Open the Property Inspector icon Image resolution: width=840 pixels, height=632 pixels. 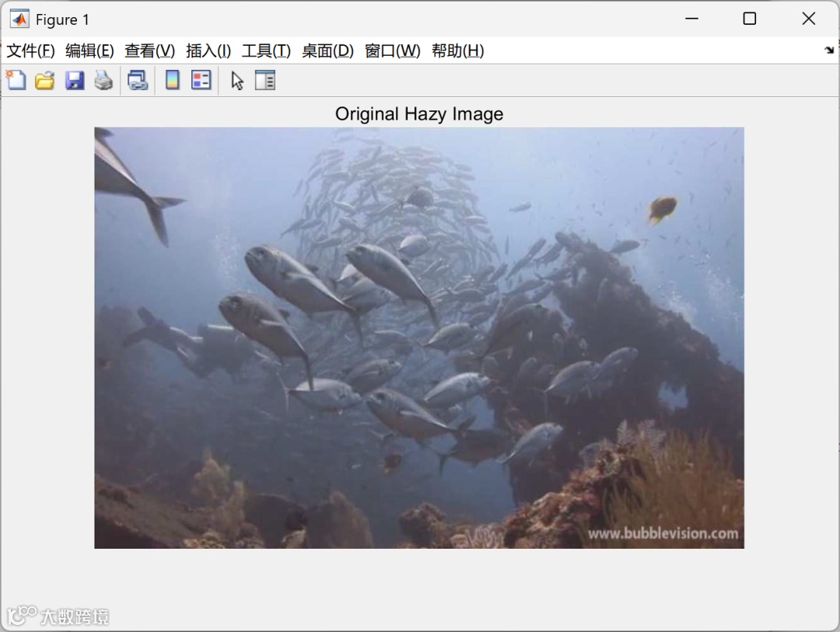coord(265,80)
